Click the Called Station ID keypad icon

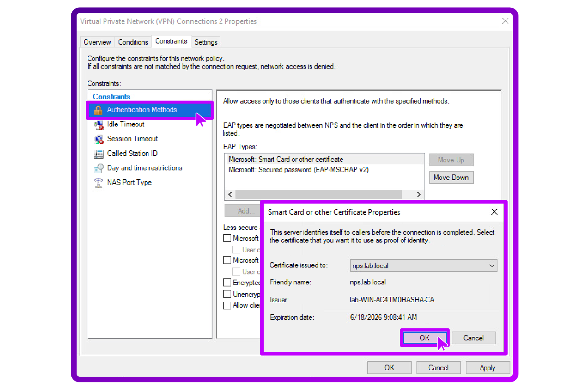coord(99,153)
